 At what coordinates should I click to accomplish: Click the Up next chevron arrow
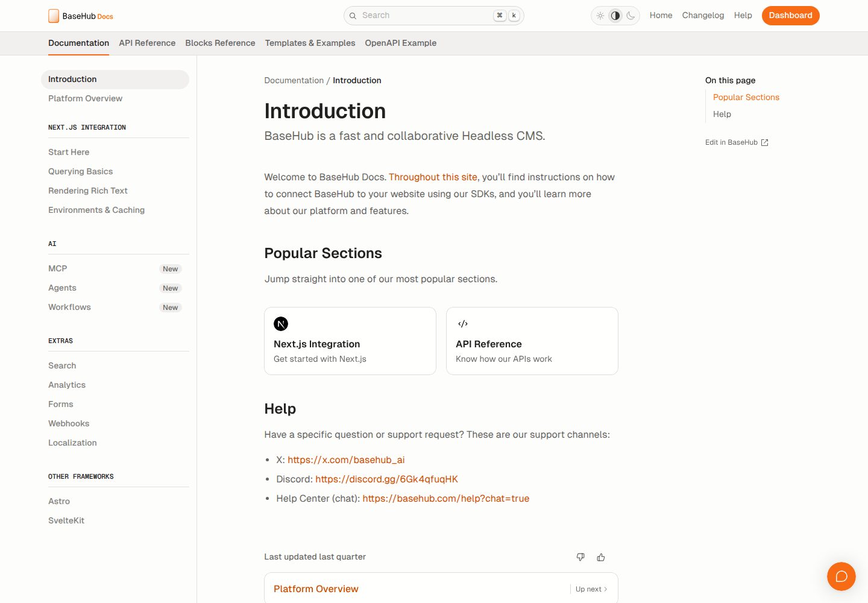click(606, 589)
